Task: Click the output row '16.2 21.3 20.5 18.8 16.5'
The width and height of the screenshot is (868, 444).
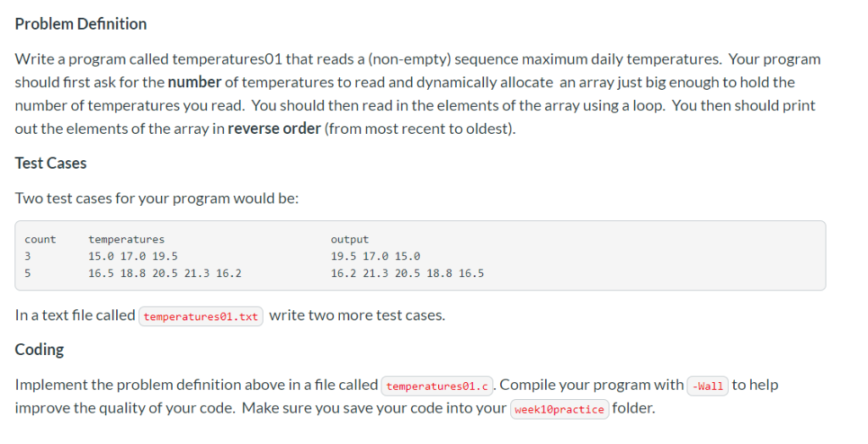Action: (x=408, y=273)
